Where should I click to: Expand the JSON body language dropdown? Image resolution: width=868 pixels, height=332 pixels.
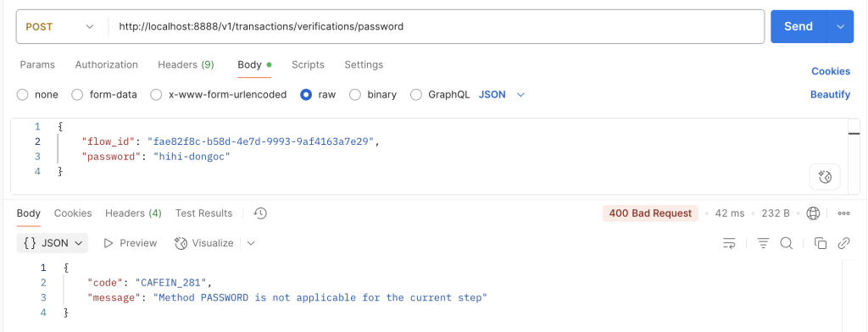501,95
